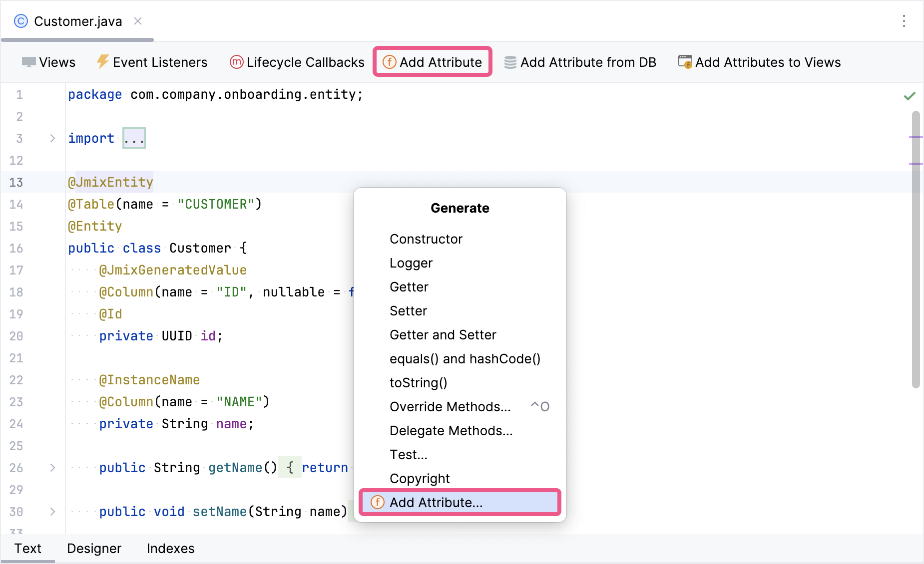Select Constructor in the Generate popup
Screen dimensions: 924x564
(426, 239)
